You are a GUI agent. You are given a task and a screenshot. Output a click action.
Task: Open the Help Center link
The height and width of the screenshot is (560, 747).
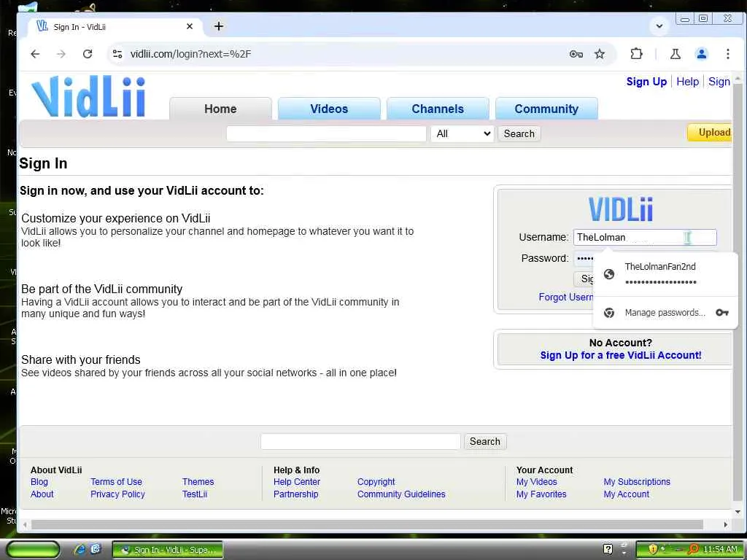[297, 482]
